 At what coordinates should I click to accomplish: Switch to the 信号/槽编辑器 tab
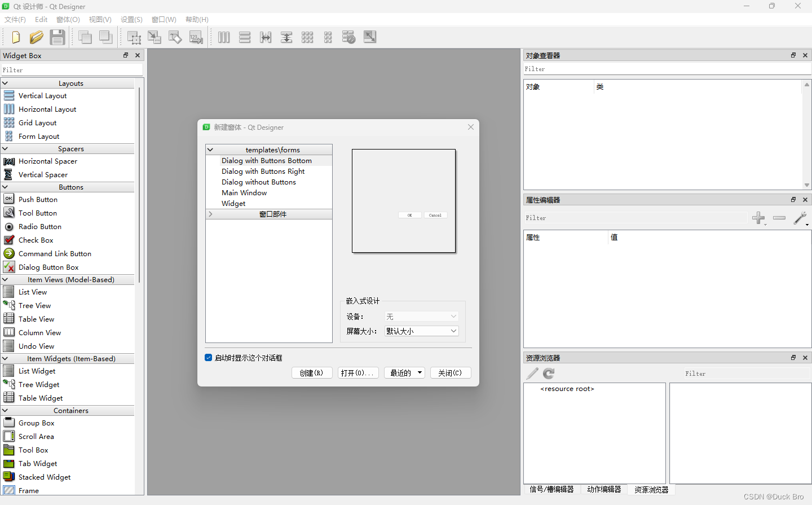(551, 489)
